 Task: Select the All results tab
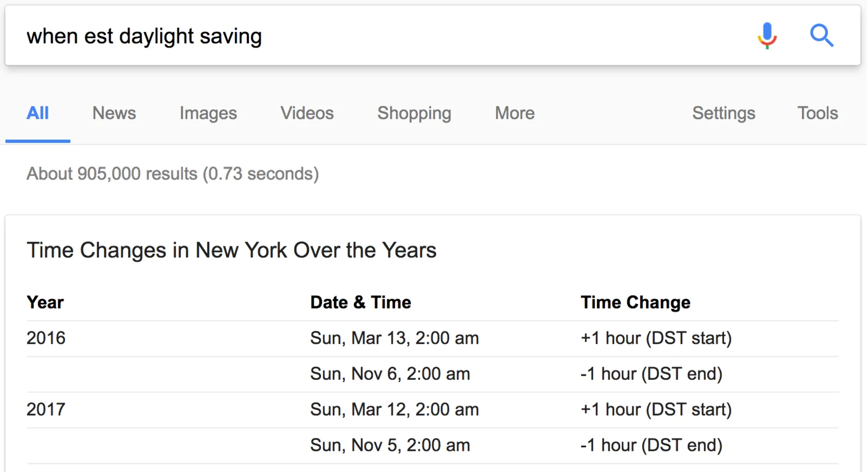tap(37, 113)
